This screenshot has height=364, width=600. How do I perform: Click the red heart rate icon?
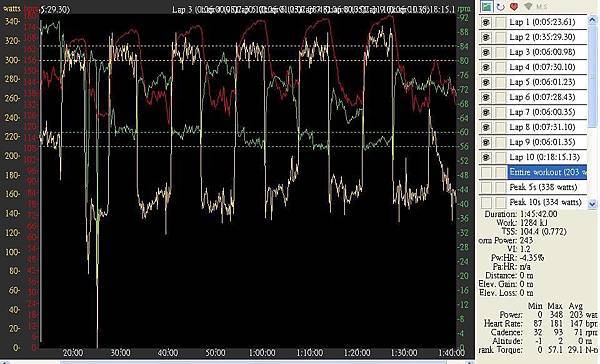click(x=514, y=7)
